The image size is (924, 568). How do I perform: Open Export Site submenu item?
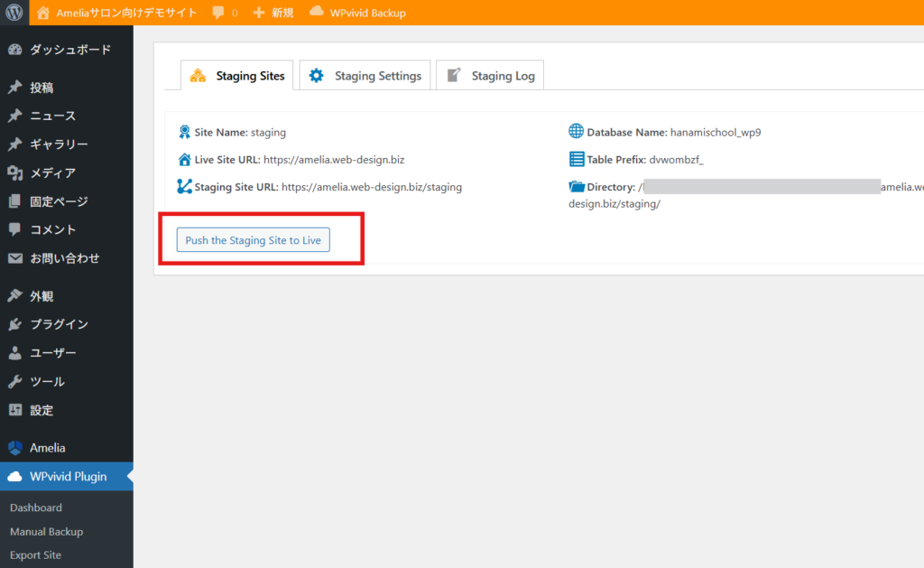tap(35, 555)
